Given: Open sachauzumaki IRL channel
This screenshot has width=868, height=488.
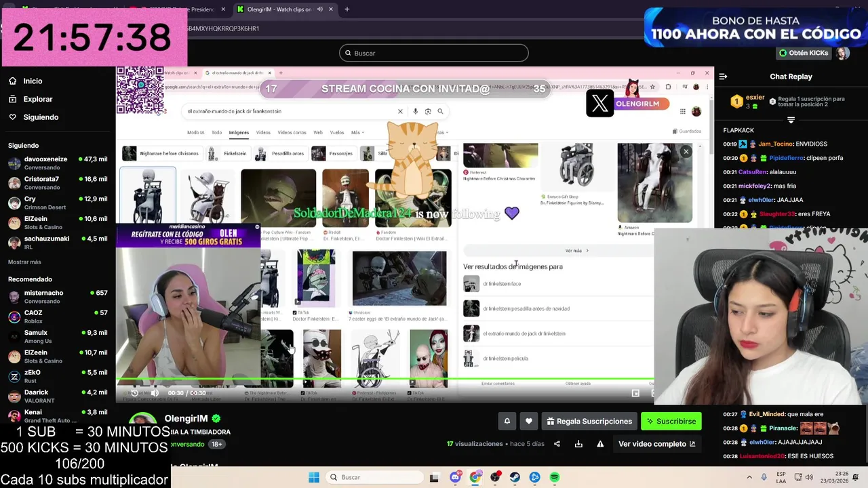Looking at the screenshot, I should (58, 242).
